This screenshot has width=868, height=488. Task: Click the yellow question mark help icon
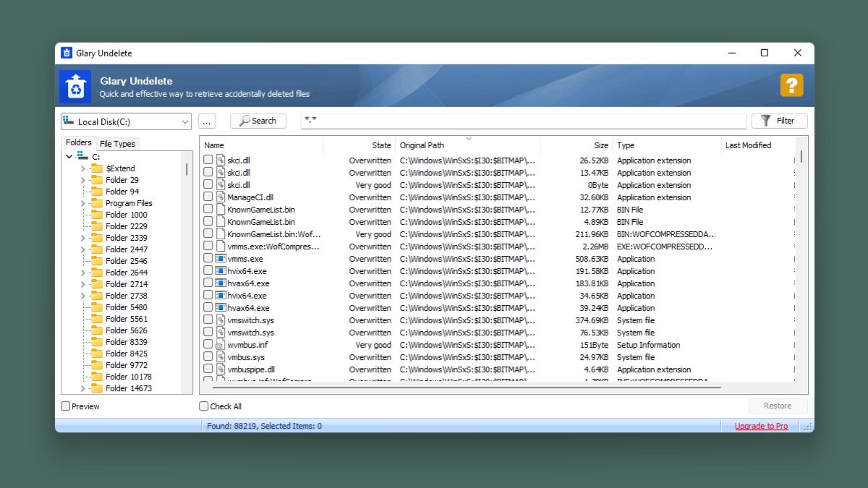tap(791, 85)
